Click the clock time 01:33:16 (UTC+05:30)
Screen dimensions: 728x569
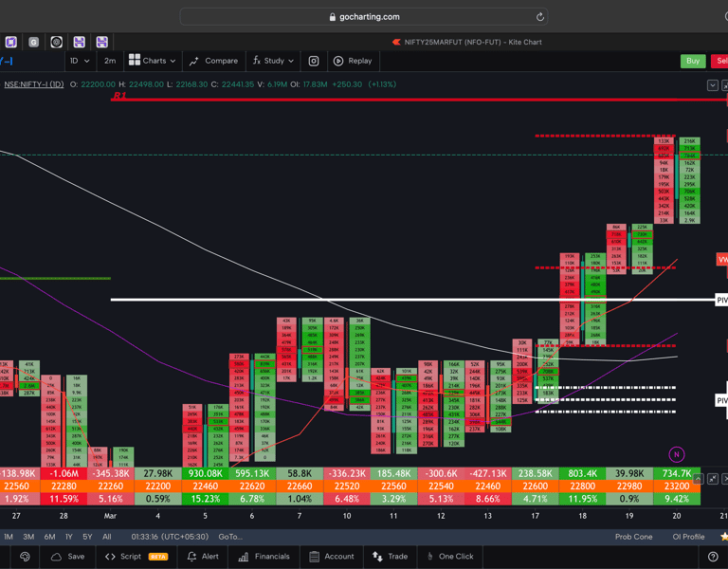click(170, 537)
